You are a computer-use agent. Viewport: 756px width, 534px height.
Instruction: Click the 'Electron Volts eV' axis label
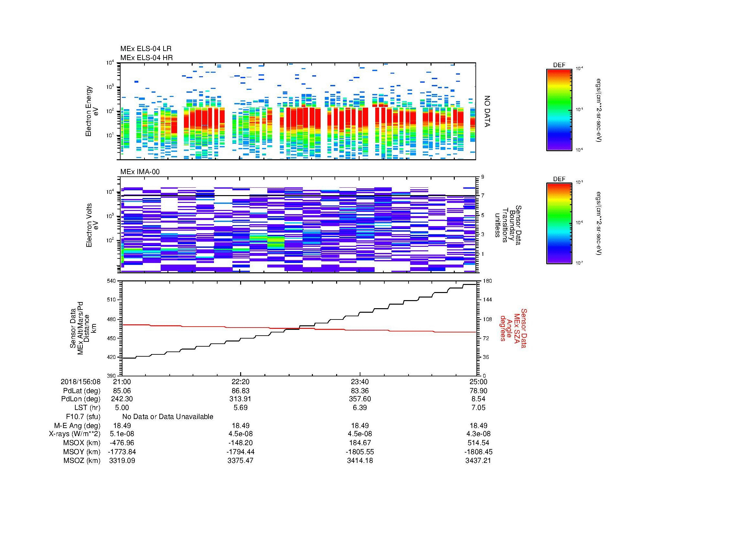pos(92,225)
